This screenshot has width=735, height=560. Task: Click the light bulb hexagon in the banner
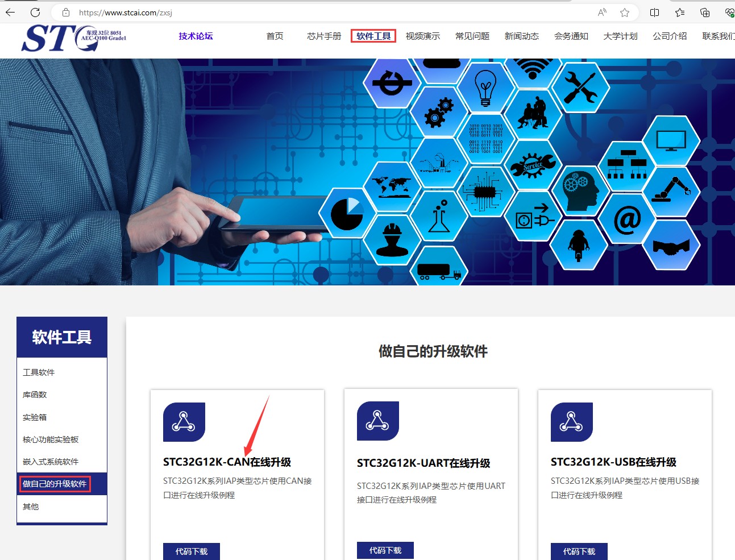click(485, 88)
